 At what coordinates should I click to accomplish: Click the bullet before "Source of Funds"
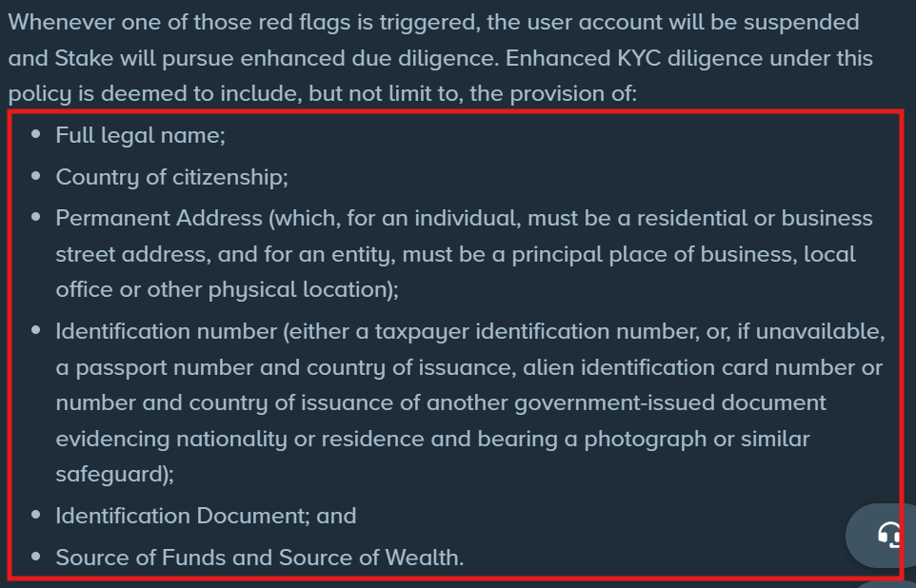click(36, 558)
